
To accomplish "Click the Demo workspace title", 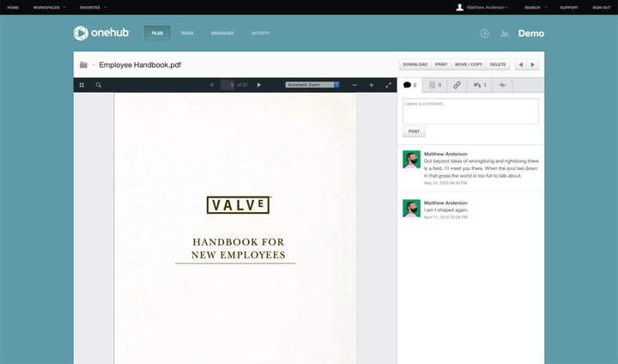I will (x=531, y=33).
